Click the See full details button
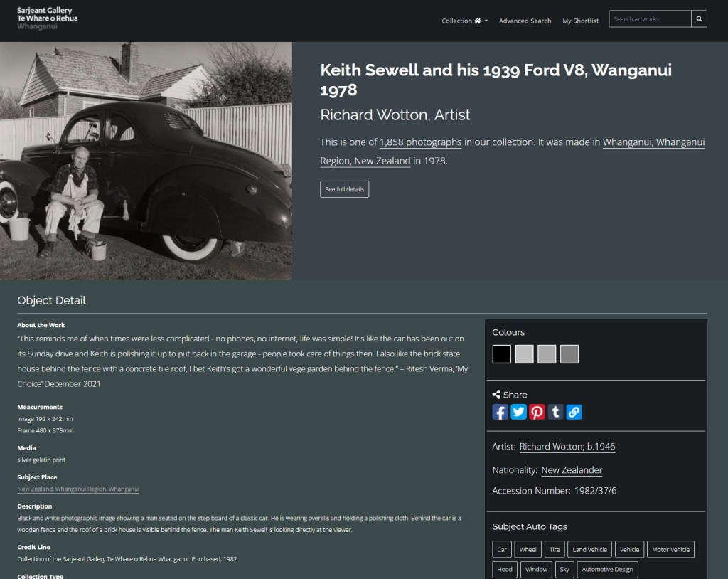728x579 pixels. point(345,189)
